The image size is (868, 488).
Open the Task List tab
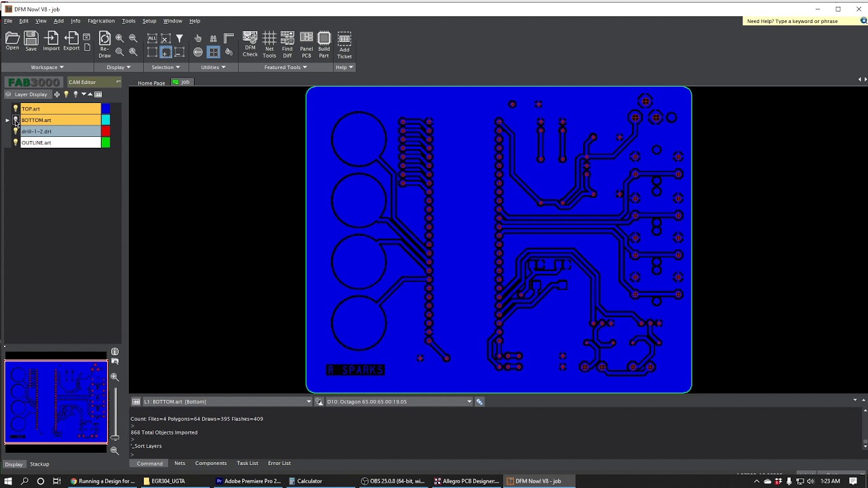click(248, 464)
